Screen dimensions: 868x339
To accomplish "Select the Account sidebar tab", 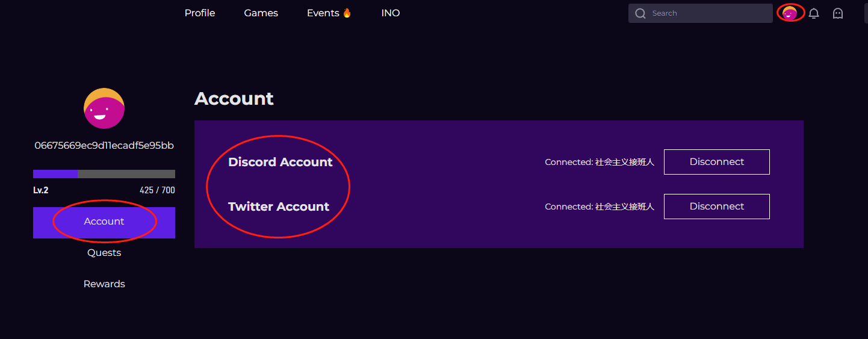I will pos(104,222).
